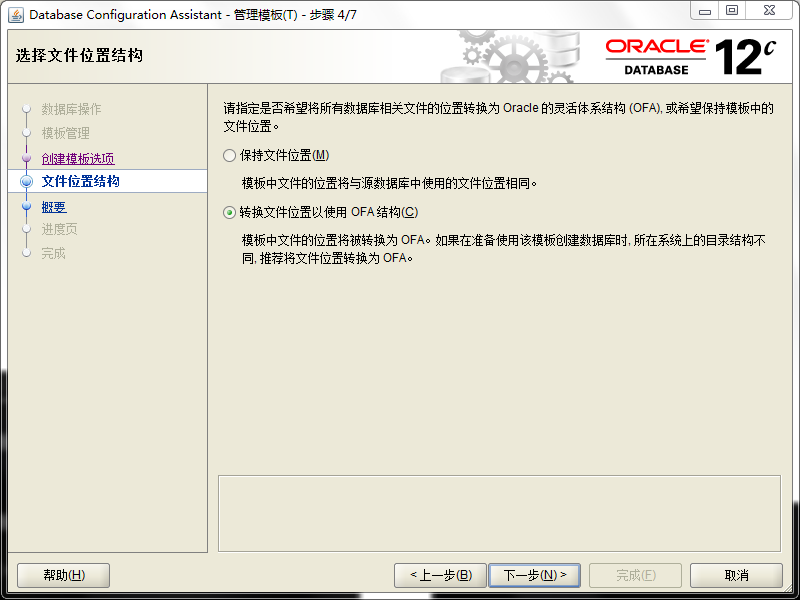800x600 pixels.
Task: Click the 完成 step label in sidebar
Action: 54,253
